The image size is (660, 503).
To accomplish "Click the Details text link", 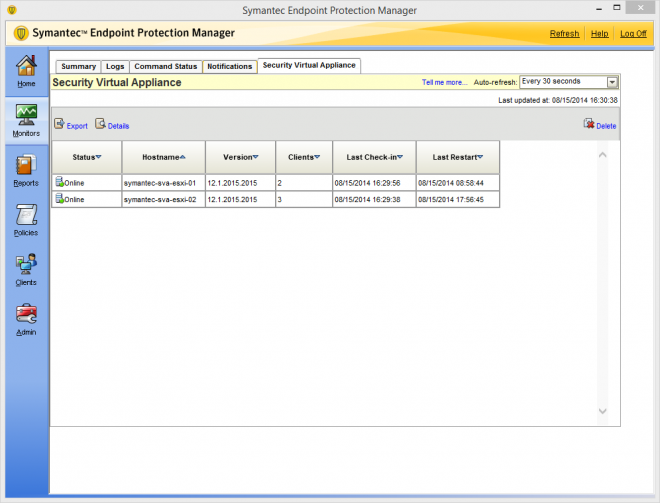I will tap(118, 126).
